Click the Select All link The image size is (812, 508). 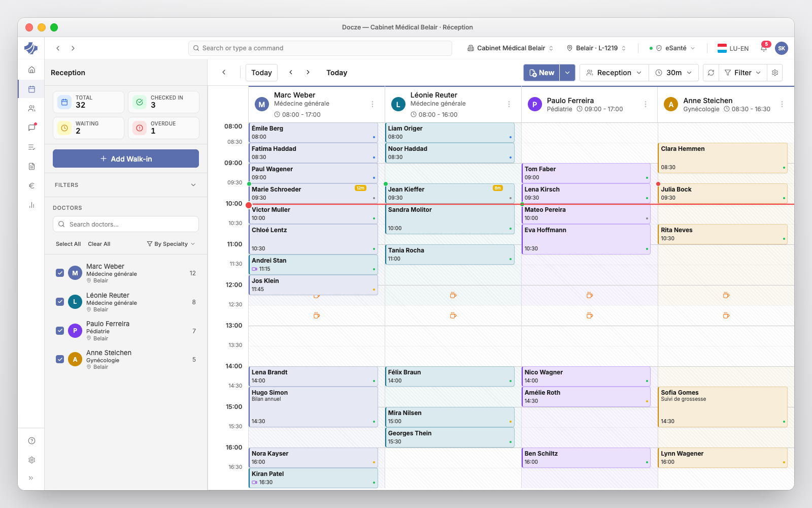(68, 244)
